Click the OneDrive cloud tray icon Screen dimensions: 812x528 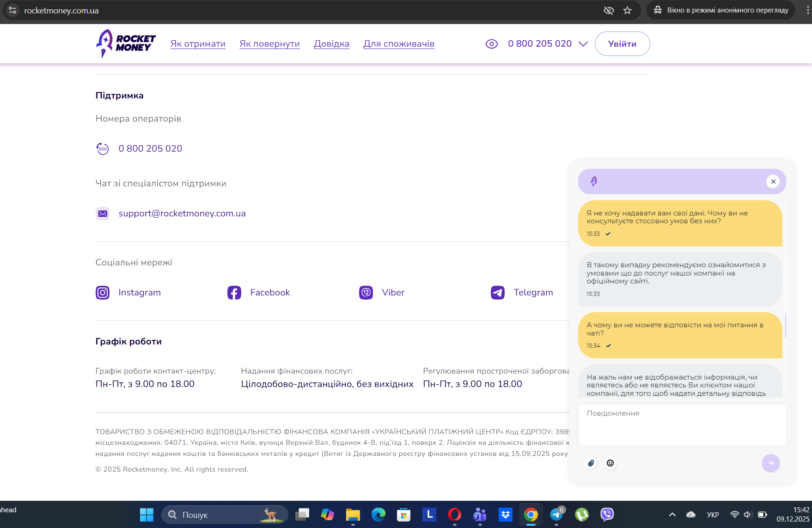(x=691, y=515)
